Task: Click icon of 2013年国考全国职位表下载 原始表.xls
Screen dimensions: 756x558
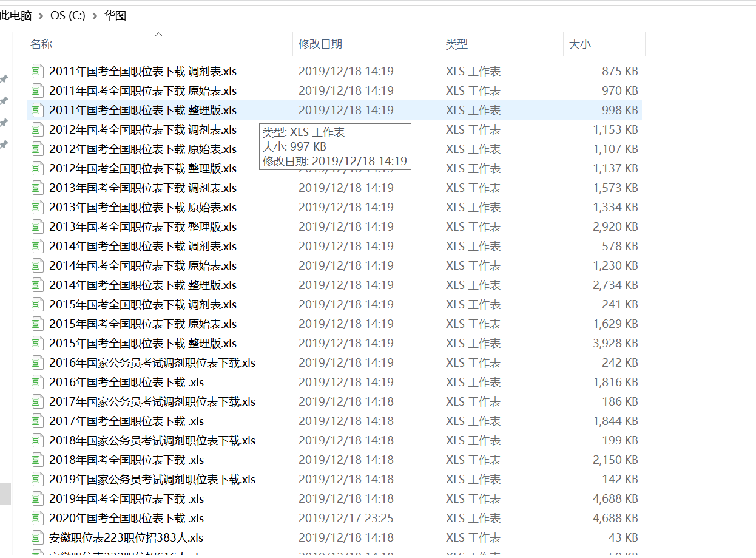Action: click(x=38, y=207)
